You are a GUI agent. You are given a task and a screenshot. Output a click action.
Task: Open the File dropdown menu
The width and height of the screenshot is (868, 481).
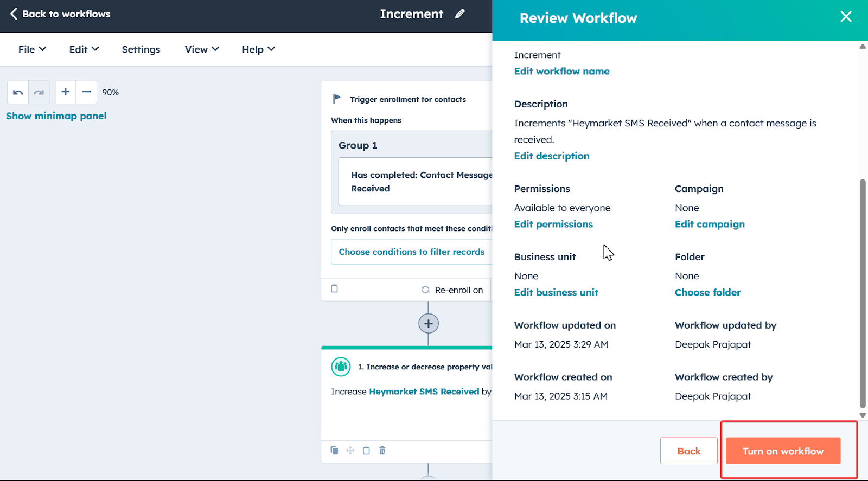(x=32, y=49)
